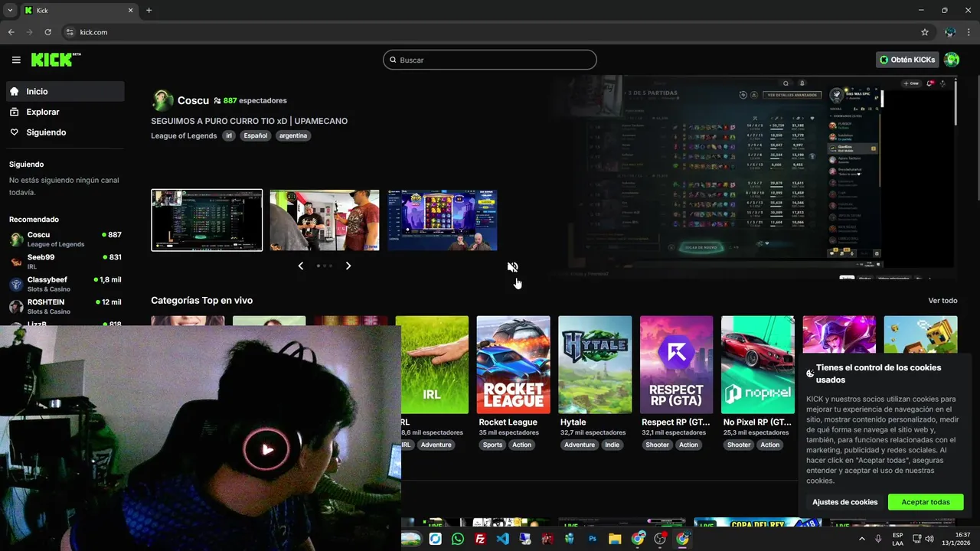Open Inicio in the sidebar

(x=65, y=91)
